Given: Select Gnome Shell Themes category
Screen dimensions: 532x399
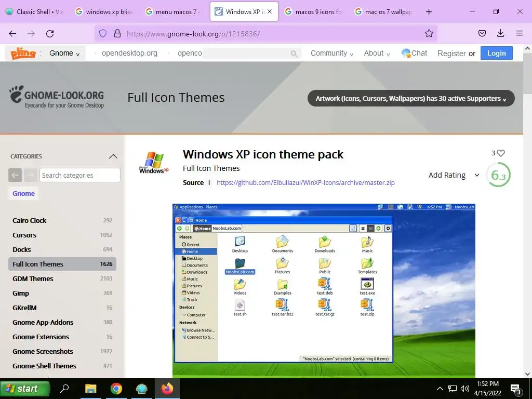Looking at the screenshot, I should tap(62, 366).
